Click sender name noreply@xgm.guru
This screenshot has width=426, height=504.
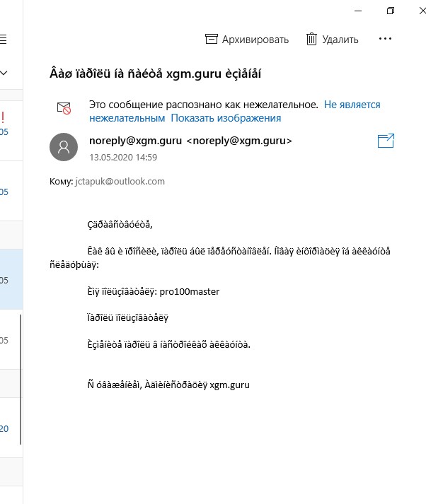coord(135,141)
